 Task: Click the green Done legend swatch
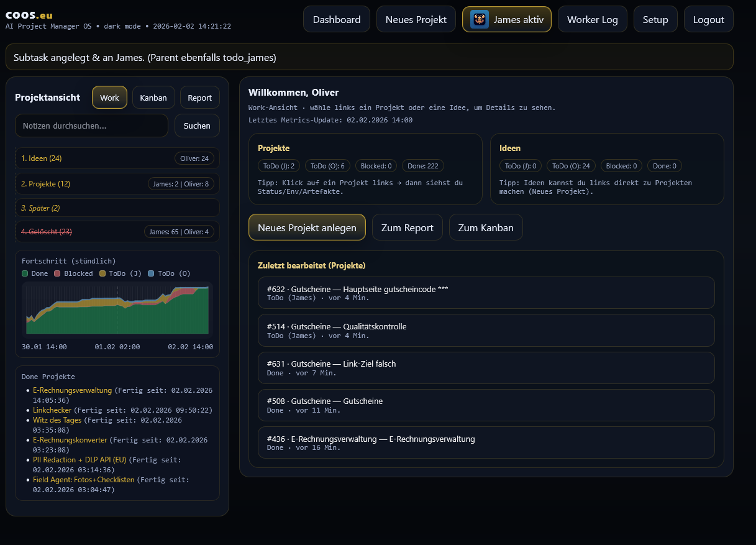(26, 273)
